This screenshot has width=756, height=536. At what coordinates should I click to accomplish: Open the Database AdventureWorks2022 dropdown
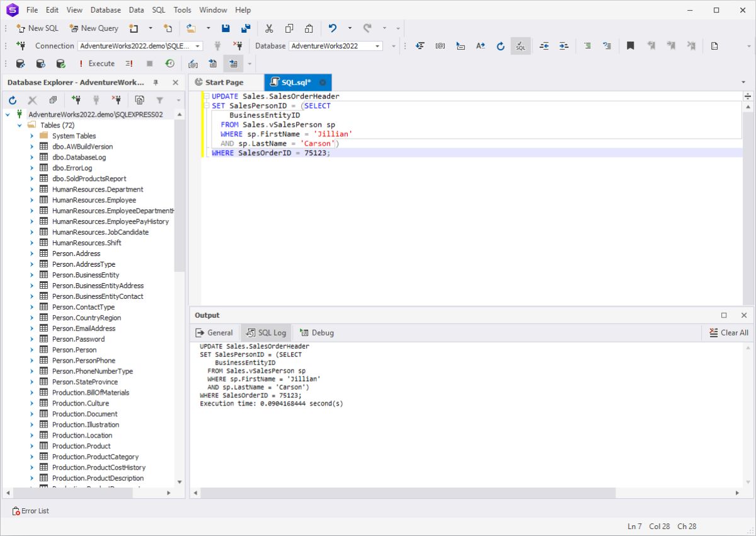tap(378, 46)
